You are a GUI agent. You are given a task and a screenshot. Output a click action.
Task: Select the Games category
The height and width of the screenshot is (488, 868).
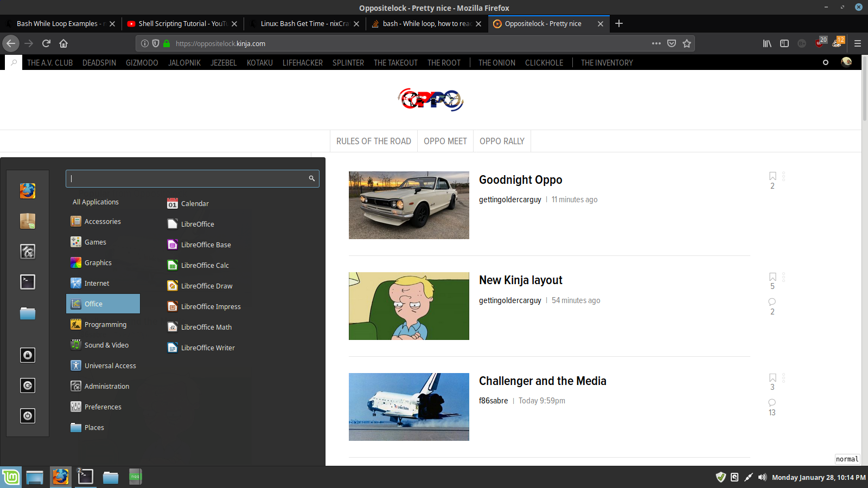point(103,242)
